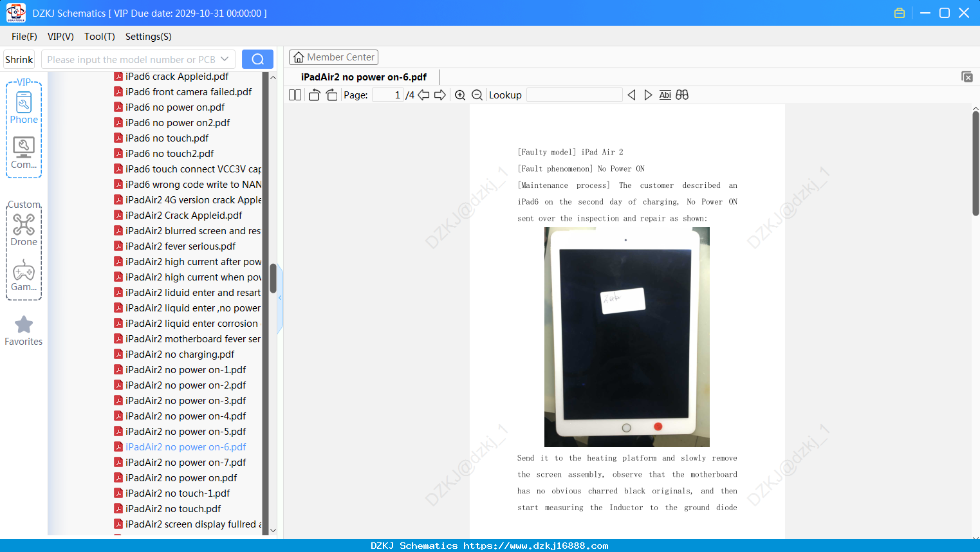Open iPadAir2 no power on-1.pdf
Screen dimensions: 980x552
click(x=186, y=370)
